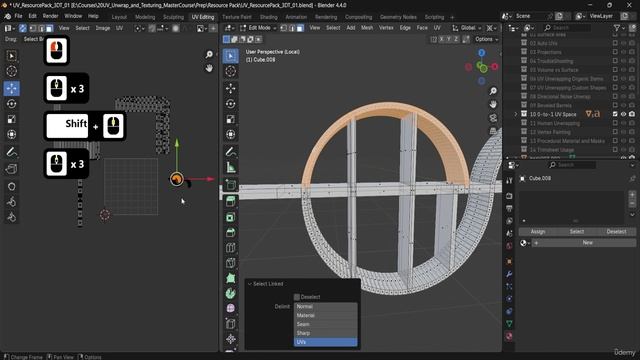Viewport: 640px width, 360px height.
Task: Check the Deselect box in Select Linked panel
Action: 297,297
